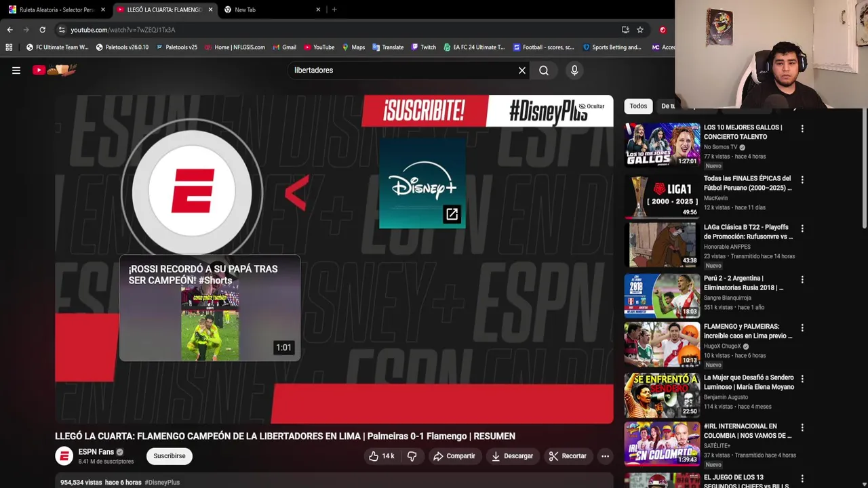This screenshot has height=488, width=868.
Task: Click the ESPN subscribe circle end card
Action: click(x=192, y=192)
